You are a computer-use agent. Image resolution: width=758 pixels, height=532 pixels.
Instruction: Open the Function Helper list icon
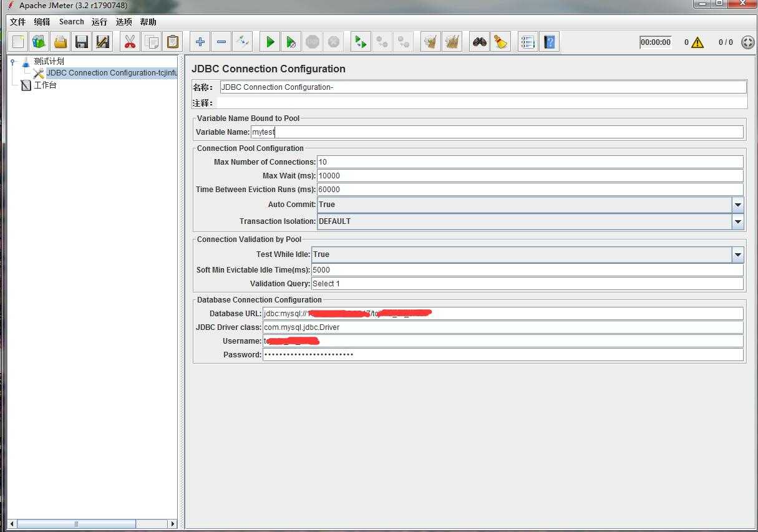pyautogui.click(x=528, y=42)
